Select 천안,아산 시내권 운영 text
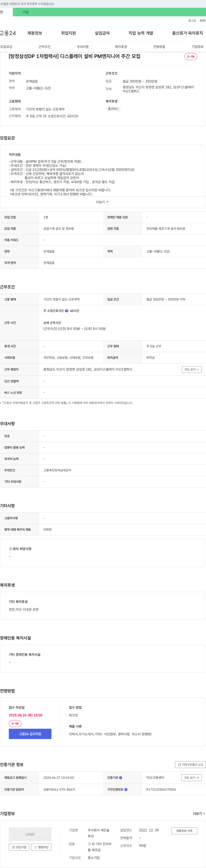Image resolution: width=206 pixels, height=868 pixels. point(24,609)
